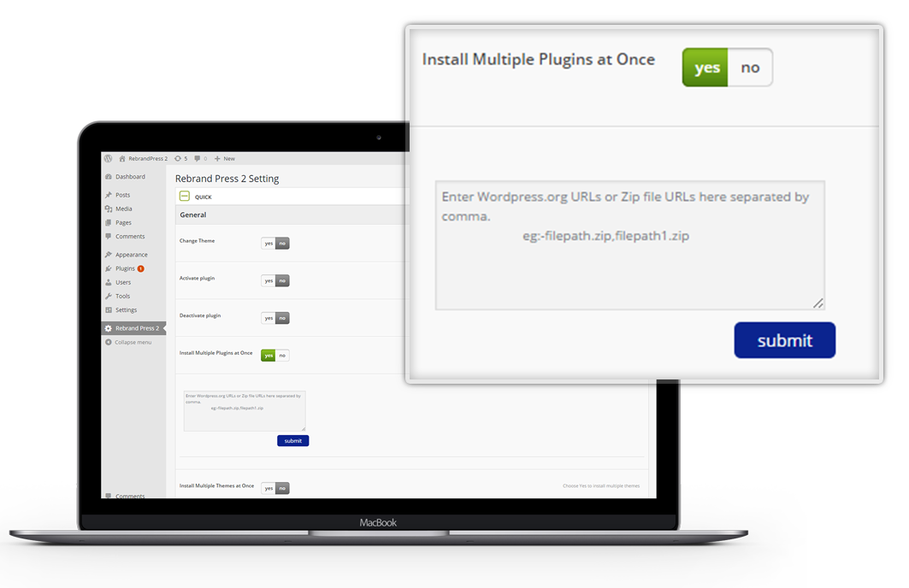Click the General section heading

pos(193,215)
